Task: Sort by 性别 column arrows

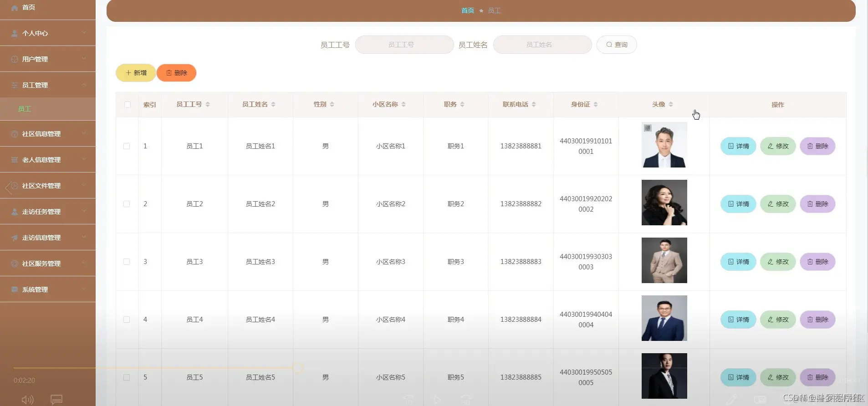Action: 332,104
